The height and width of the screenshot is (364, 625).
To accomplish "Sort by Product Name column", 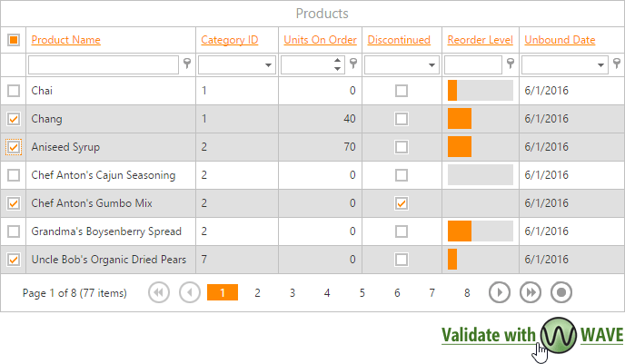I will pyautogui.click(x=65, y=40).
